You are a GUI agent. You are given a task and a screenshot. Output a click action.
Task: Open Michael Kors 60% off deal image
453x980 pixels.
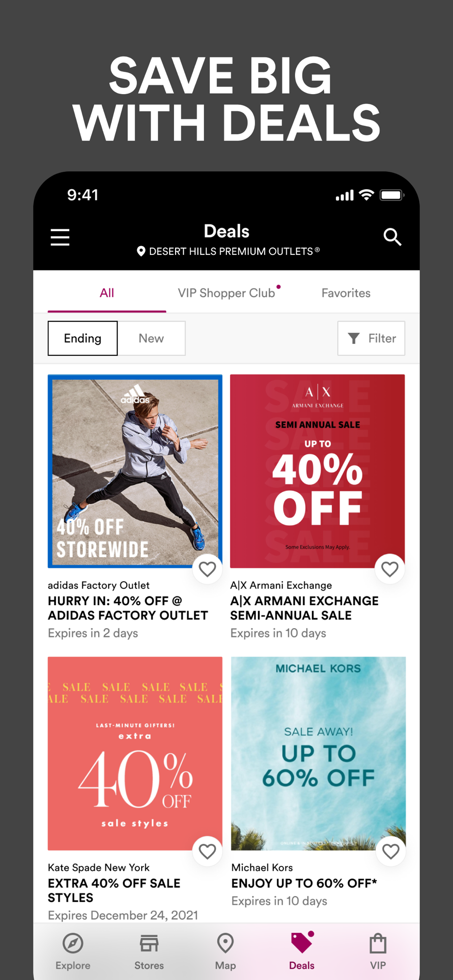[318, 753]
